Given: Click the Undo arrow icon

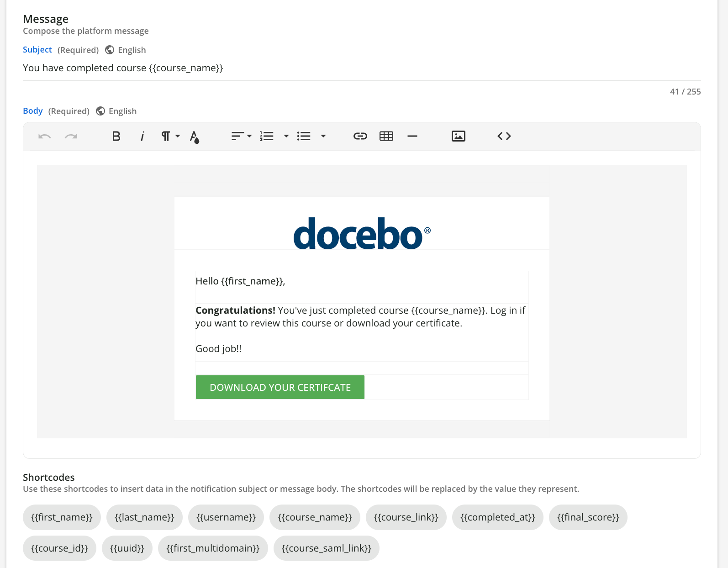Looking at the screenshot, I should click(x=44, y=136).
